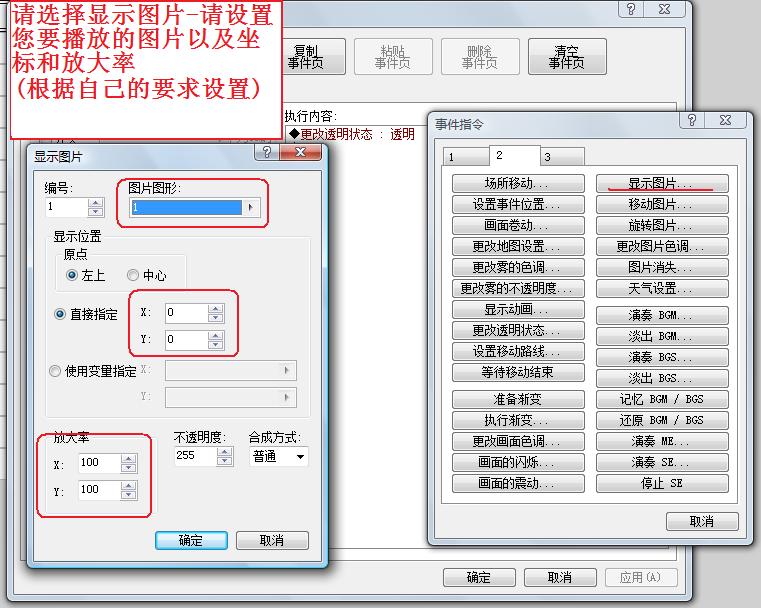Click 复制事件页 in the event editor
This screenshot has width=761, height=608.
click(314, 57)
